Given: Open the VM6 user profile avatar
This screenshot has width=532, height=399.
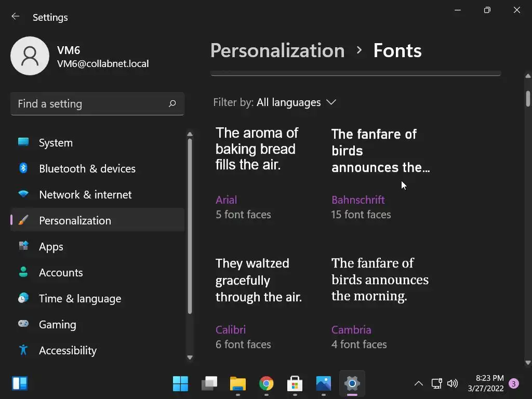Looking at the screenshot, I should pyautogui.click(x=30, y=56).
